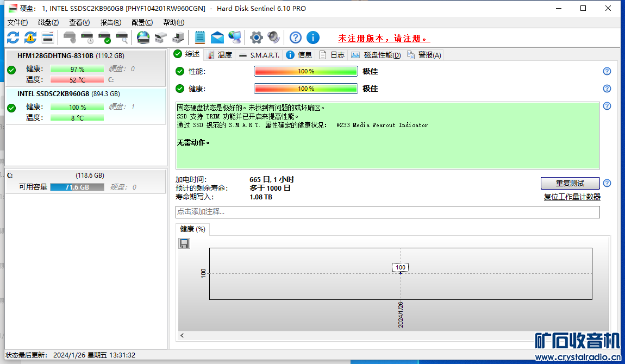Click the blue notepad report icon
This screenshot has width=625, height=364.
(x=200, y=37)
